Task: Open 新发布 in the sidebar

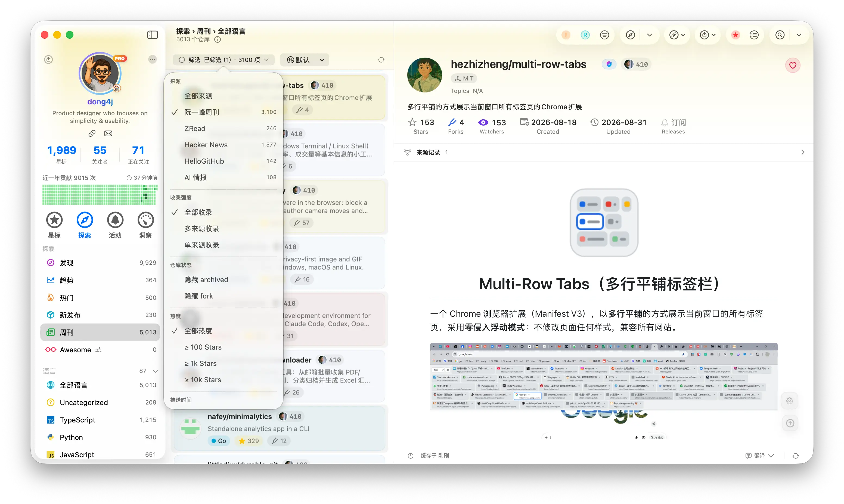Action: (x=100, y=315)
